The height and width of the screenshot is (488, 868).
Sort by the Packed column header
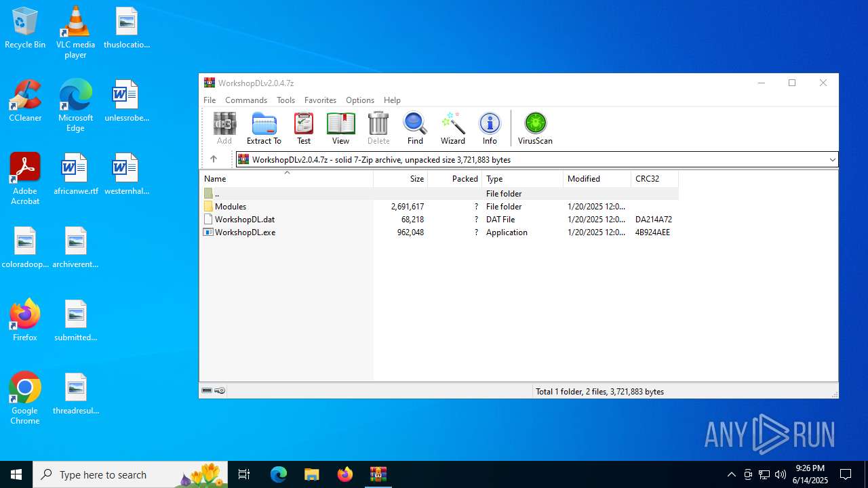(455, 178)
